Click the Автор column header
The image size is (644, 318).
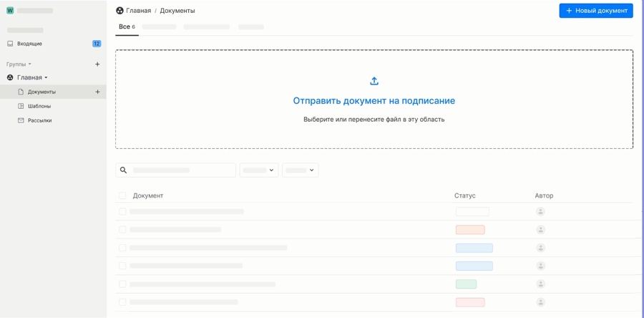tap(545, 196)
